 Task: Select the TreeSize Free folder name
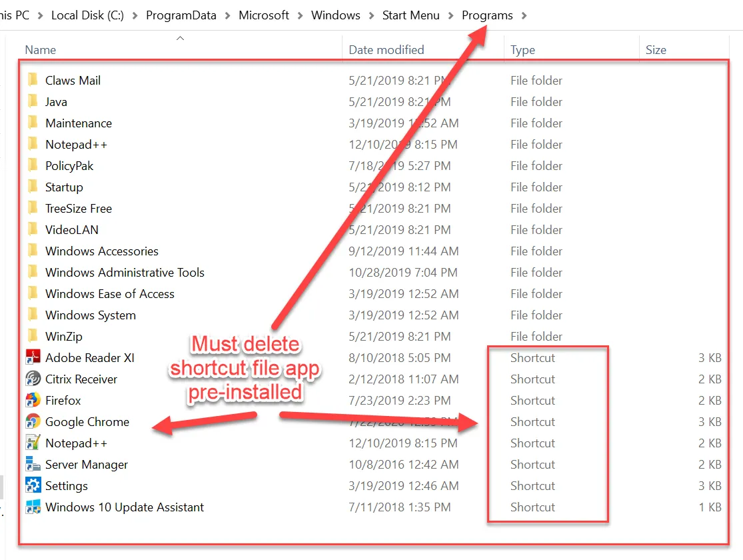point(79,209)
